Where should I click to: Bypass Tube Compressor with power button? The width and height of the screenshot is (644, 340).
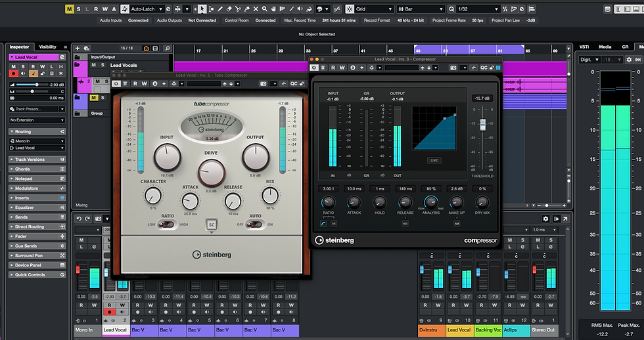(116, 83)
